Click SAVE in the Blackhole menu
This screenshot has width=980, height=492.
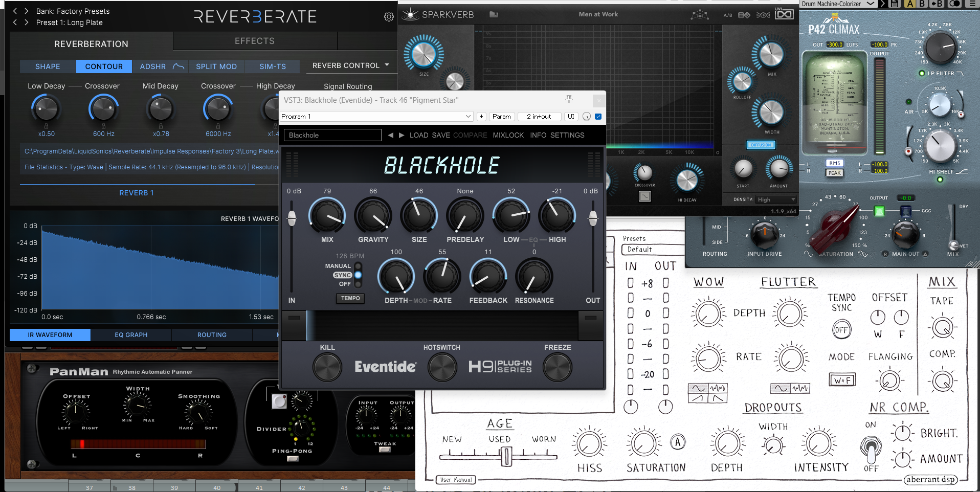(441, 135)
